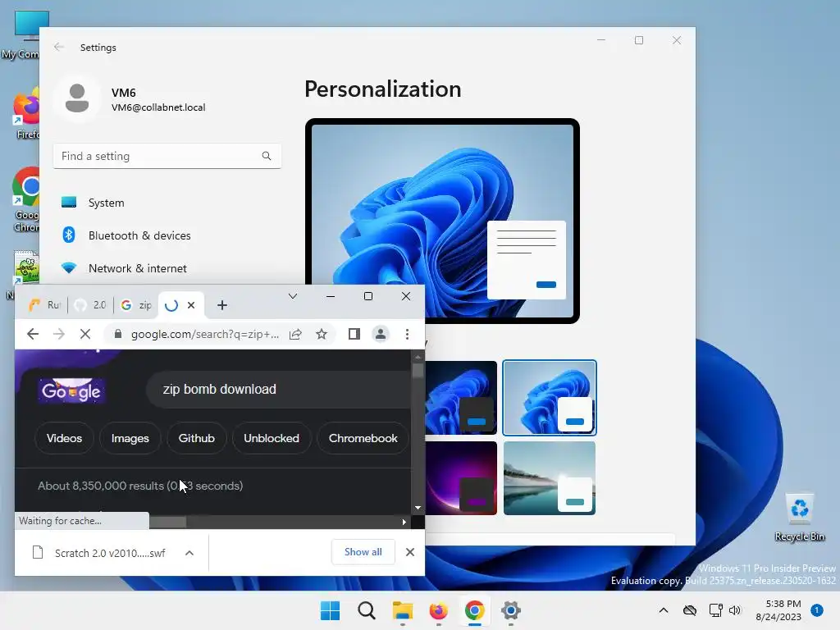Open Firefox from the taskbar
The height and width of the screenshot is (630, 840).
point(438,610)
